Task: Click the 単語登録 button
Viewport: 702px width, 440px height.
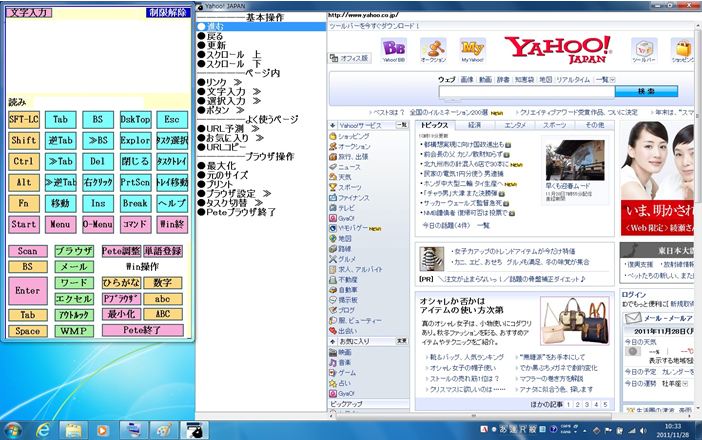Action: coord(163,251)
